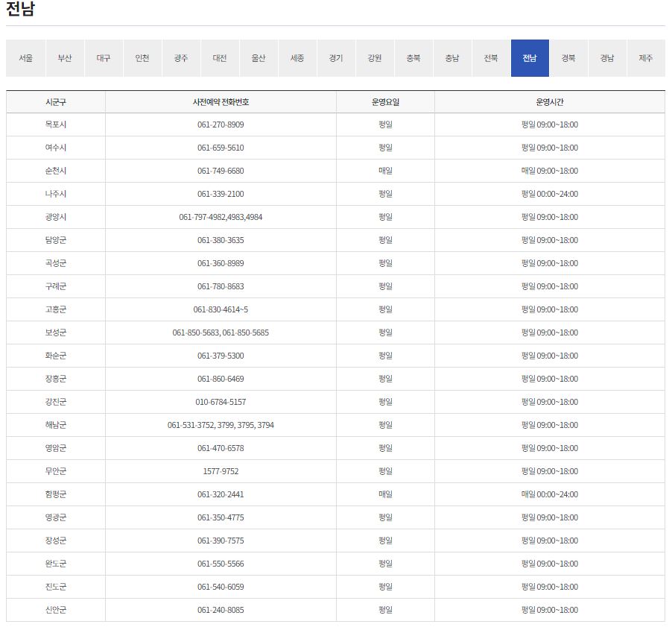Select the 화순군 cell
This screenshot has width=672, height=630.
coord(56,356)
